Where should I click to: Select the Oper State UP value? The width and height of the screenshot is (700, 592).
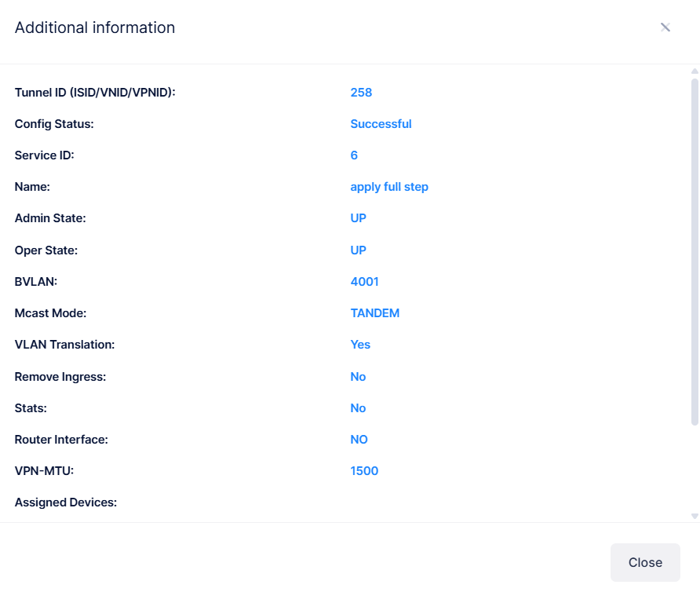tap(358, 250)
